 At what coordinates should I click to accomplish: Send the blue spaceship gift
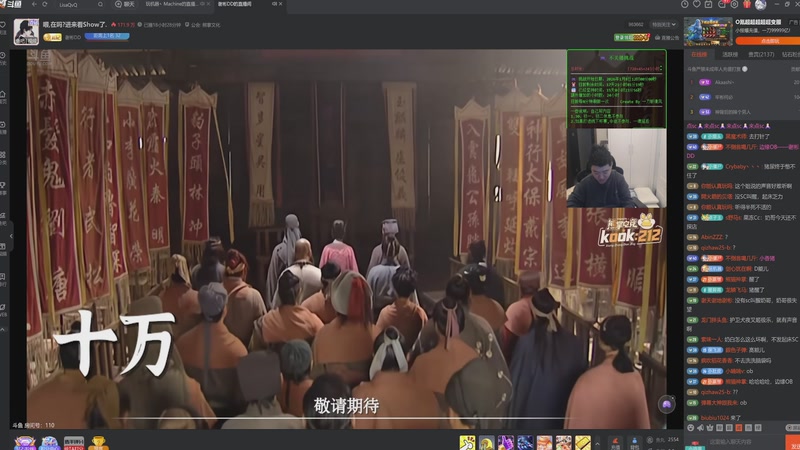pos(525,442)
